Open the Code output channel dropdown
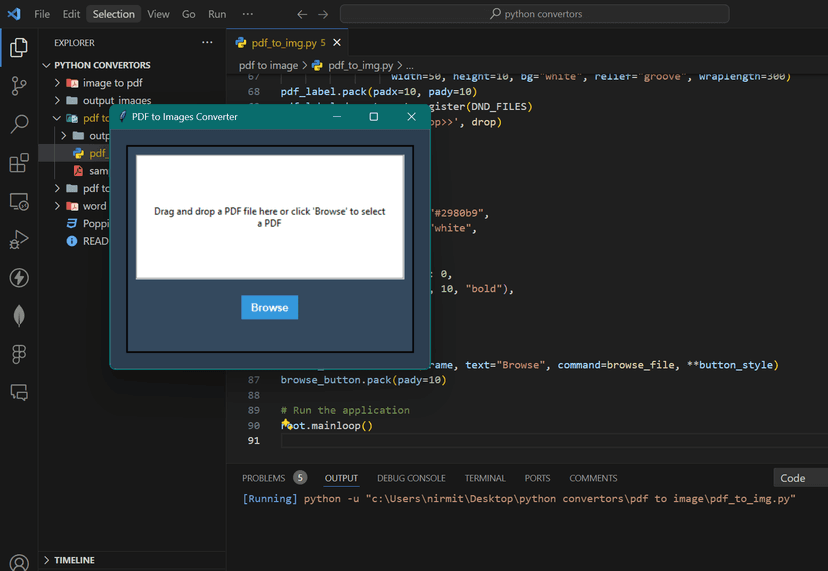828x571 pixels. click(800, 478)
